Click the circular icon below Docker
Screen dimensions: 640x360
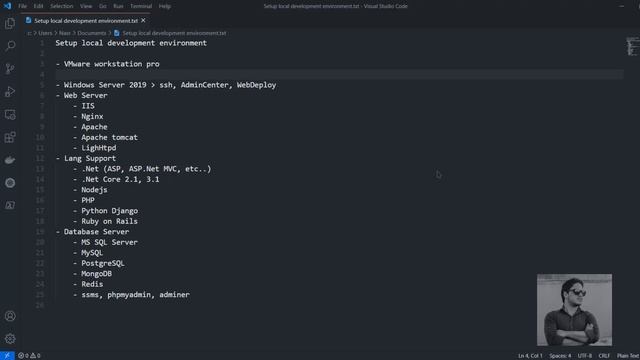(x=10, y=183)
